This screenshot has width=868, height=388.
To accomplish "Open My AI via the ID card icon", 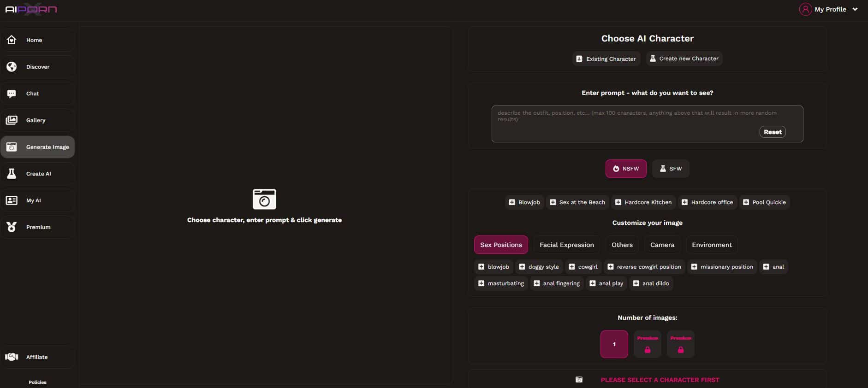I will tap(12, 200).
